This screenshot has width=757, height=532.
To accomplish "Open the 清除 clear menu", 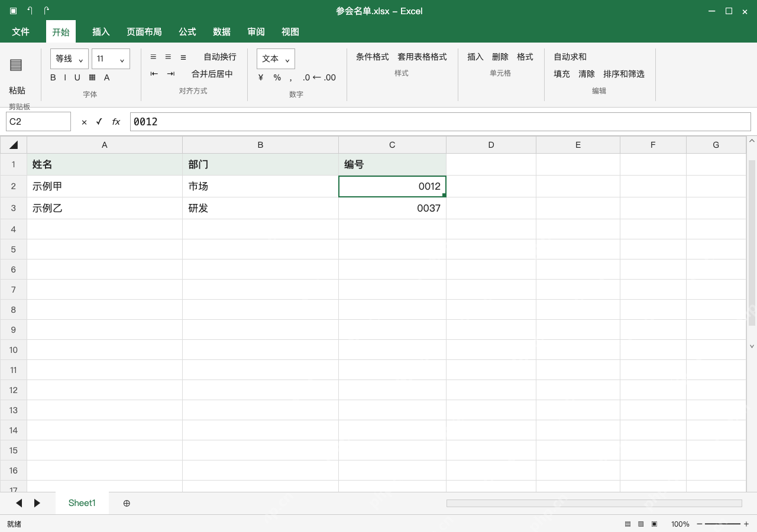I will [587, 74].
